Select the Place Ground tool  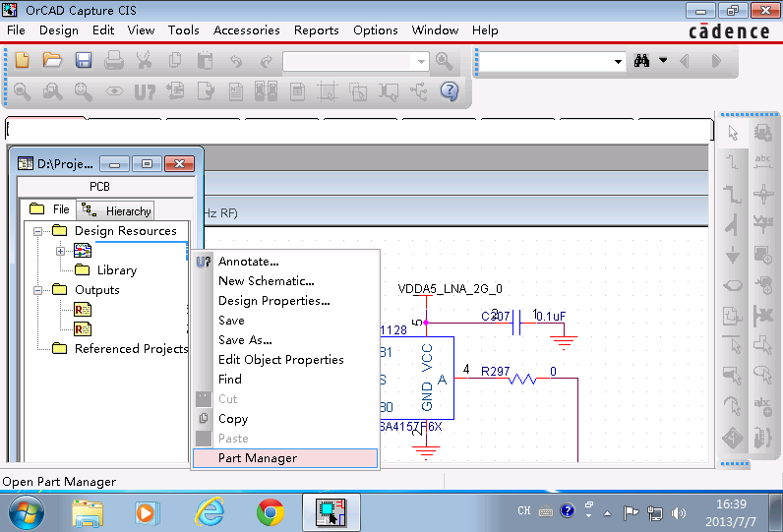733,255
